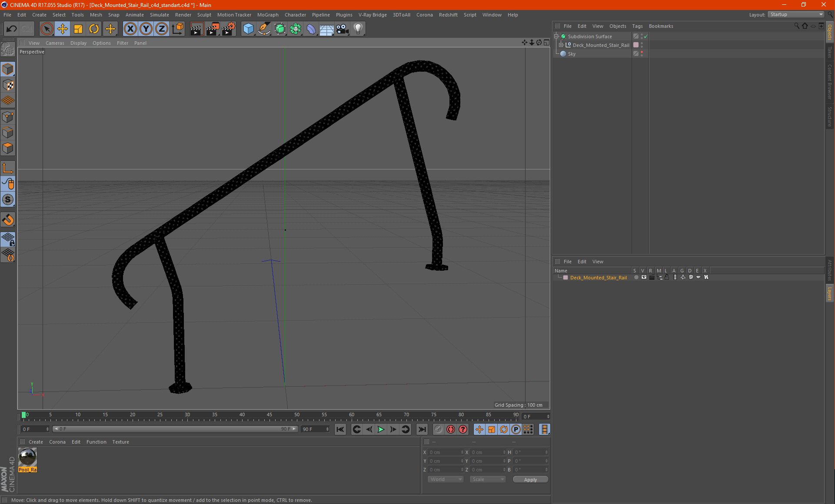Toggle Y axis lock
The width and height of the screenshot is (835, 504).
pos(146,29)
